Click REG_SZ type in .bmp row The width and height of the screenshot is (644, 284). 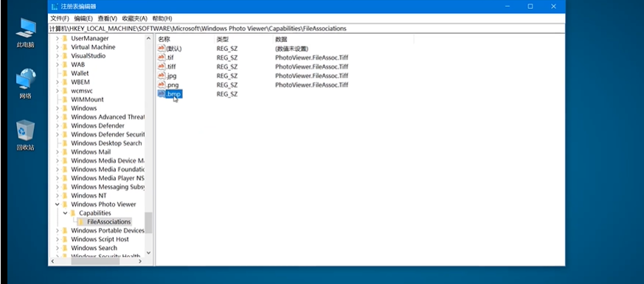pyautogui.click(x=227, y=94)
